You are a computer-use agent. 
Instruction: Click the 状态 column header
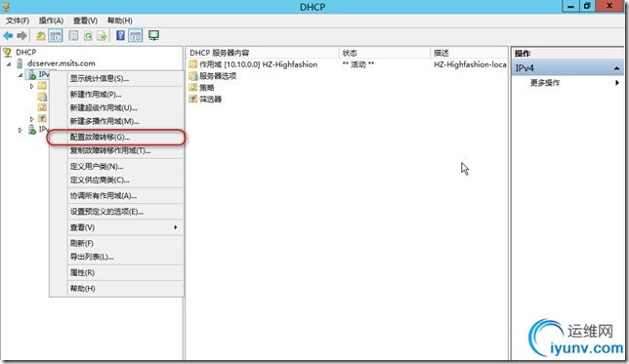pyautogui.click(x=385, y=53)
